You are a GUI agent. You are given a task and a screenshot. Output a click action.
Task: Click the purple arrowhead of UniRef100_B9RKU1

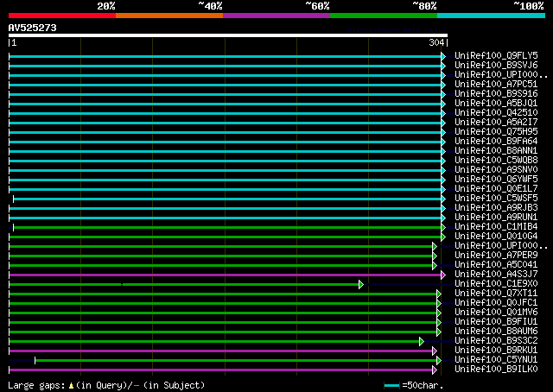point(435,351)
